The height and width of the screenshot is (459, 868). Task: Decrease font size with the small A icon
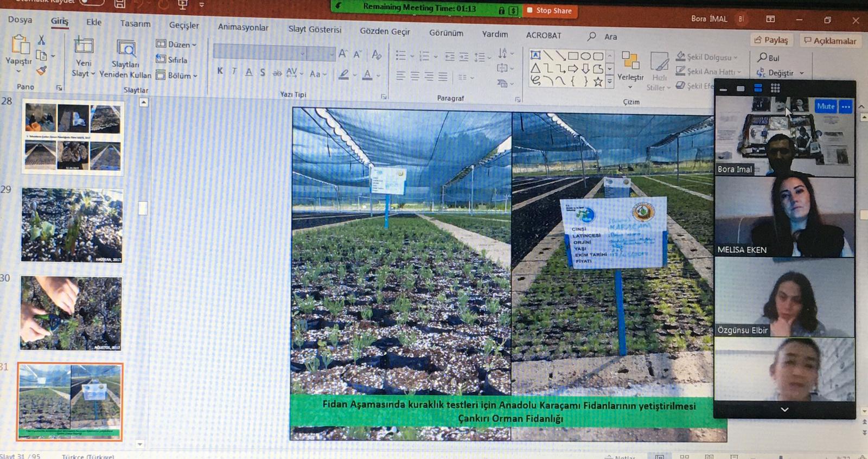358,54
